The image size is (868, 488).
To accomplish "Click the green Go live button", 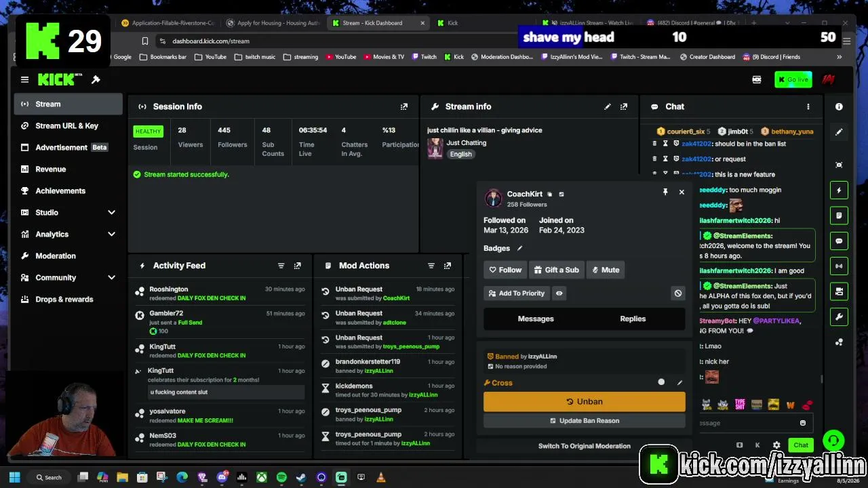I will point(793,80).
